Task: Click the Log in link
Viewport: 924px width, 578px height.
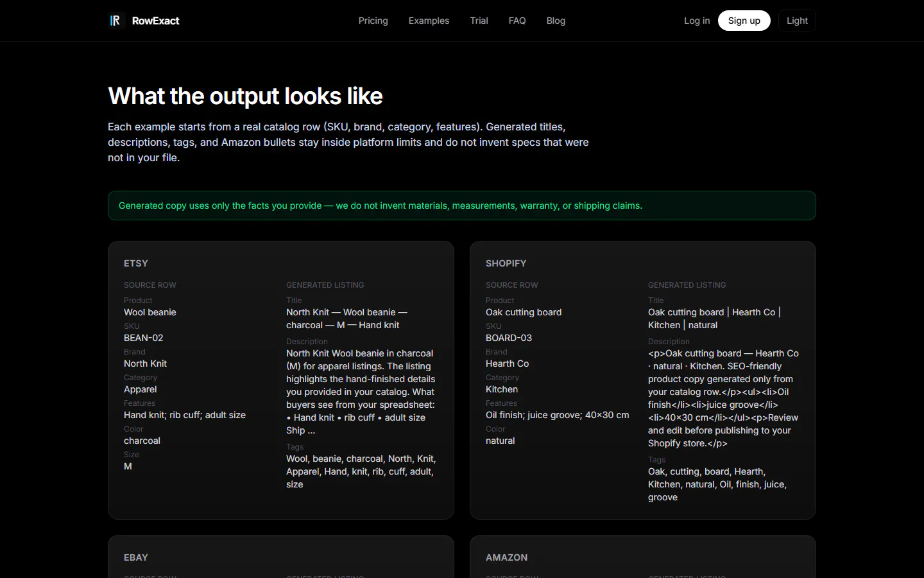Action: coord(697,21)
